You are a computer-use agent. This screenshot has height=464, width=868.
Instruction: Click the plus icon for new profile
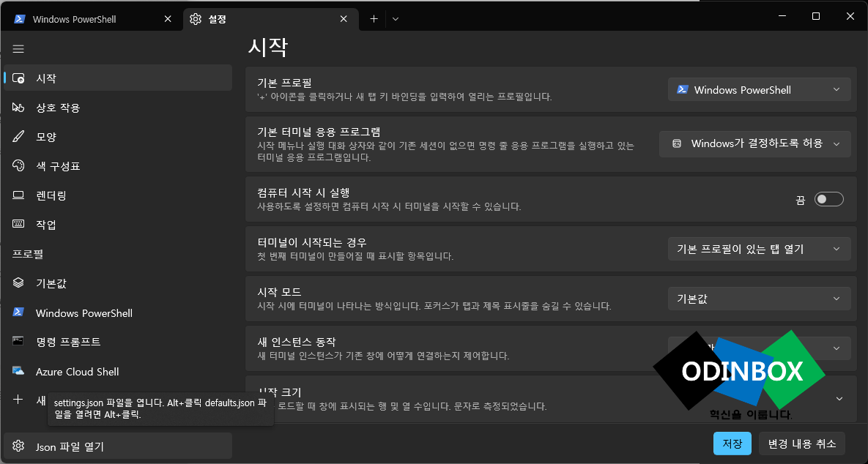coord(18,400)
